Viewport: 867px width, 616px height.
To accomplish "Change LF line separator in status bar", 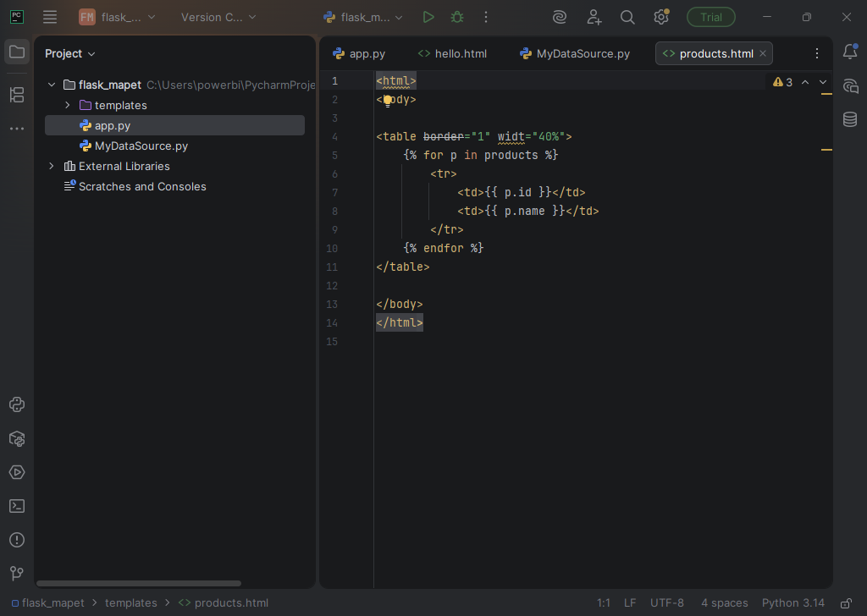I will pos(630,602).
